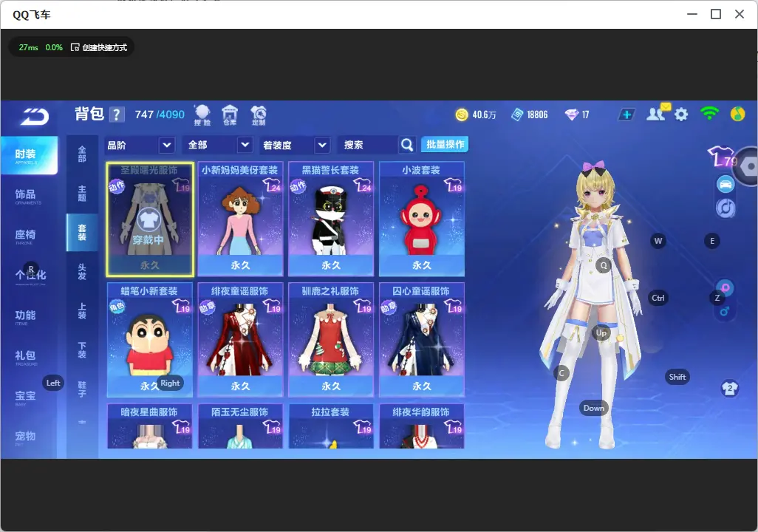This screenshot has width=758, height=532.
Task: Select the 鞋子 subcategory tab
Action: [82, 389]
